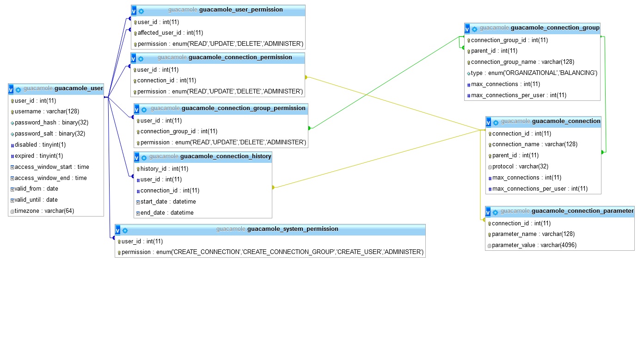Collapse guacamole_user_permission table with V toggle
The image size is (644, 347).
click(x=134, y=11)
